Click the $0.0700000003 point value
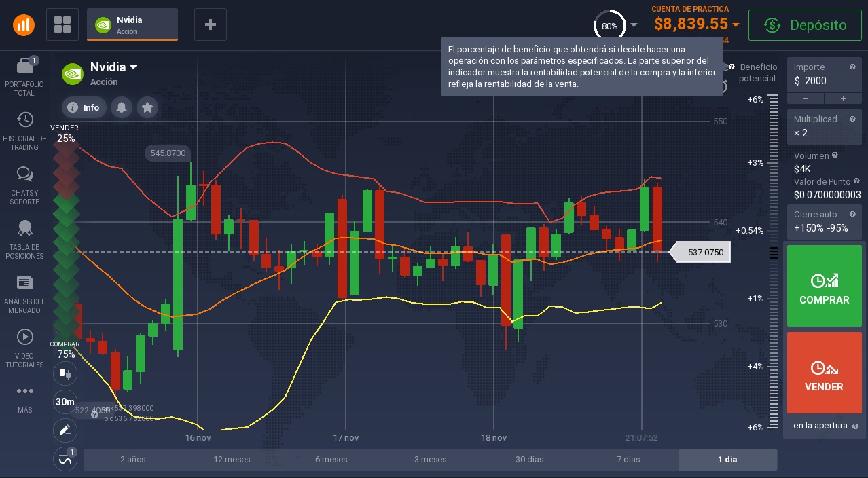 click(827, 195)
